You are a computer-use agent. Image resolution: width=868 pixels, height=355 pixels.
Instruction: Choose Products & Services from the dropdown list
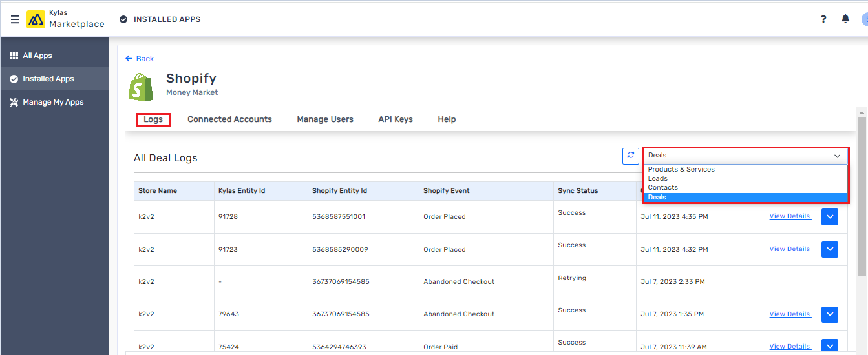tap(681, 169)
